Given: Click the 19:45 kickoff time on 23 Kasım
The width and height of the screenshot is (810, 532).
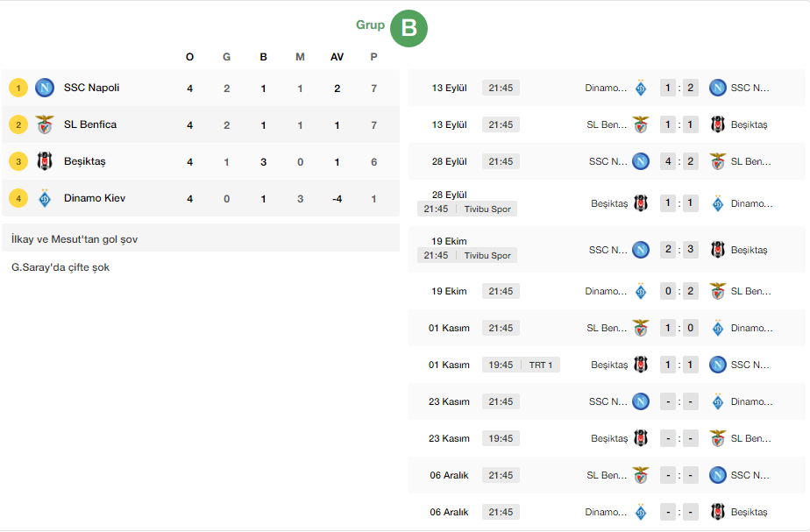Looking at the screenshot, I should 501,438.
